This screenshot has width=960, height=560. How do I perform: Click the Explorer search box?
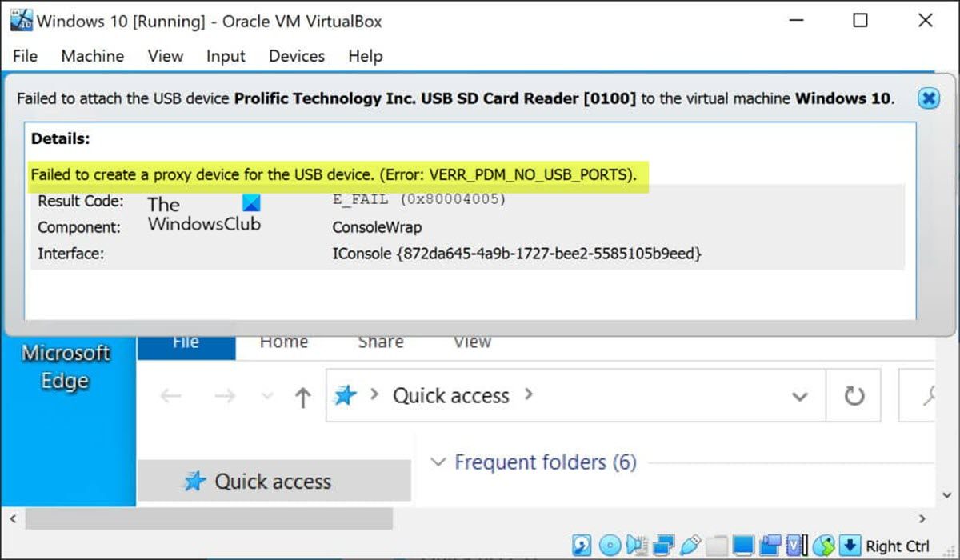pos(917,395)
